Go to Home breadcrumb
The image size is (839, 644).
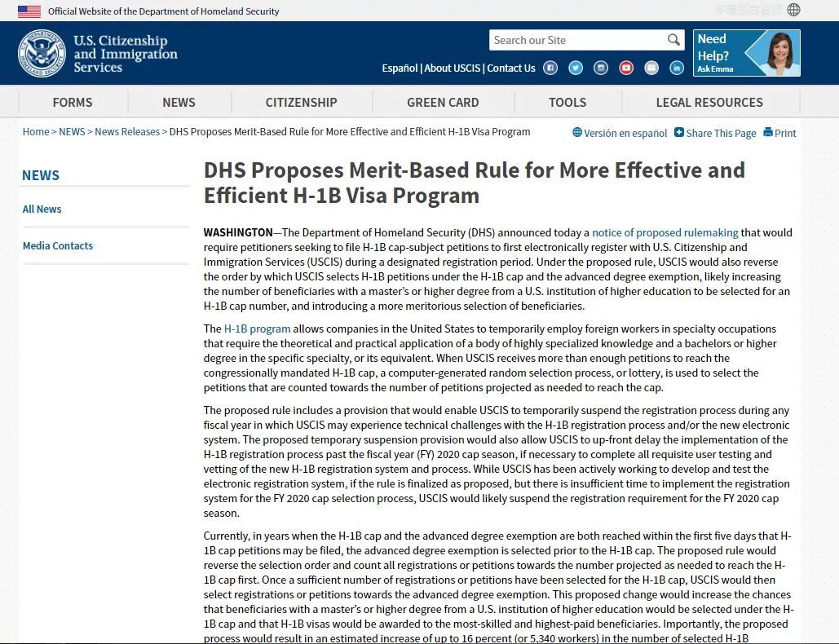[x=36, y=131]
